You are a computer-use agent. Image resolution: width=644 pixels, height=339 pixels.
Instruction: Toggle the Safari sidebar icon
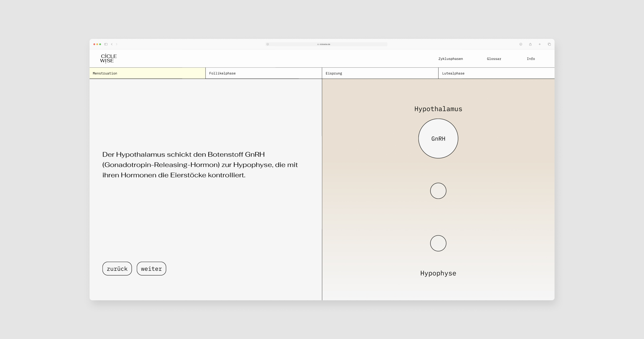[x=106, y=44]
